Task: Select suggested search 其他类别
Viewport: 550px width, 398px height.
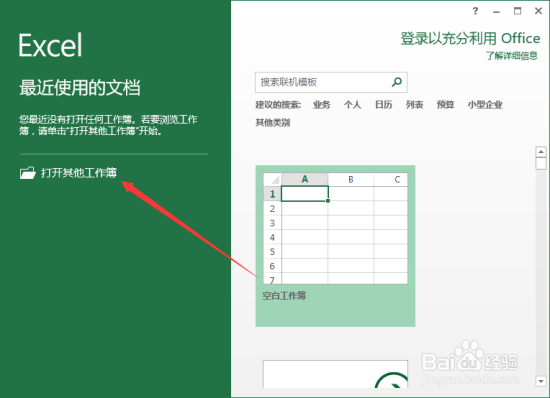Action: 273,122
